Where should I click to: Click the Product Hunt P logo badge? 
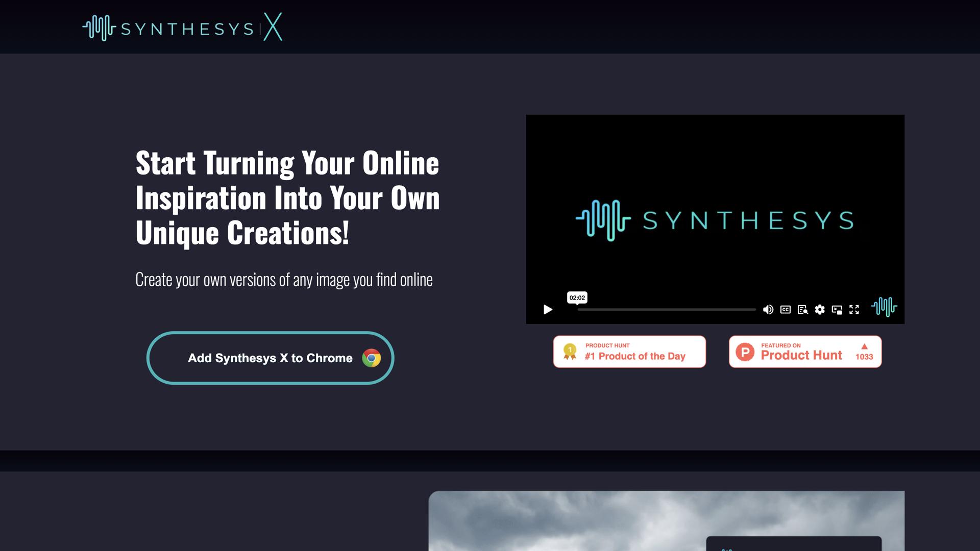745,352
